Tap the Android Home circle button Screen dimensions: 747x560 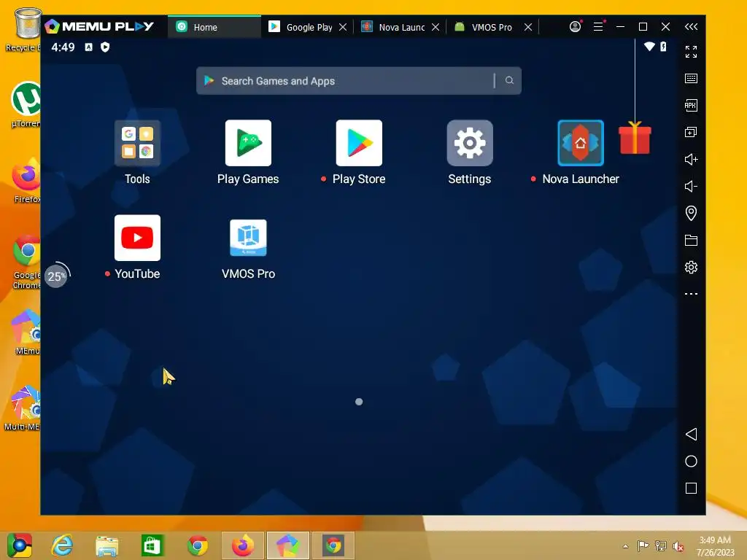click(x=691, y=461)
